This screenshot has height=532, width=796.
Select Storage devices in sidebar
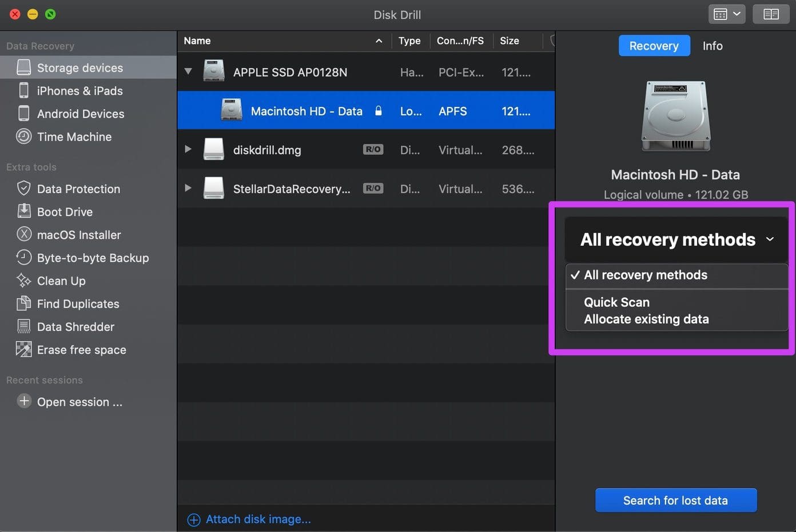click(88, 67)
